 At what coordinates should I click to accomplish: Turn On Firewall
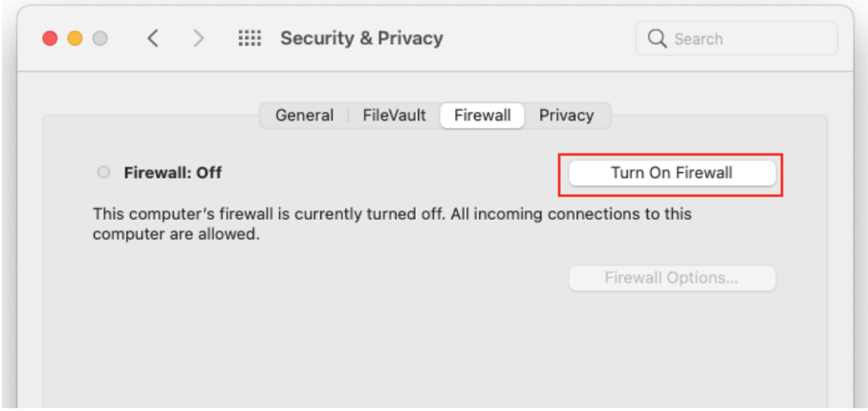coord(672,173)
